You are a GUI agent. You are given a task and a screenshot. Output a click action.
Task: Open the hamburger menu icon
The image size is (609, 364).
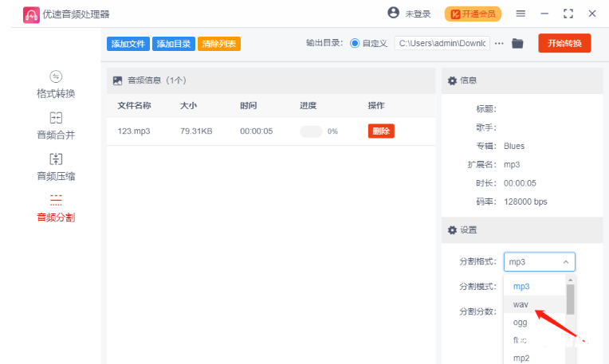(x=521, y=14)
